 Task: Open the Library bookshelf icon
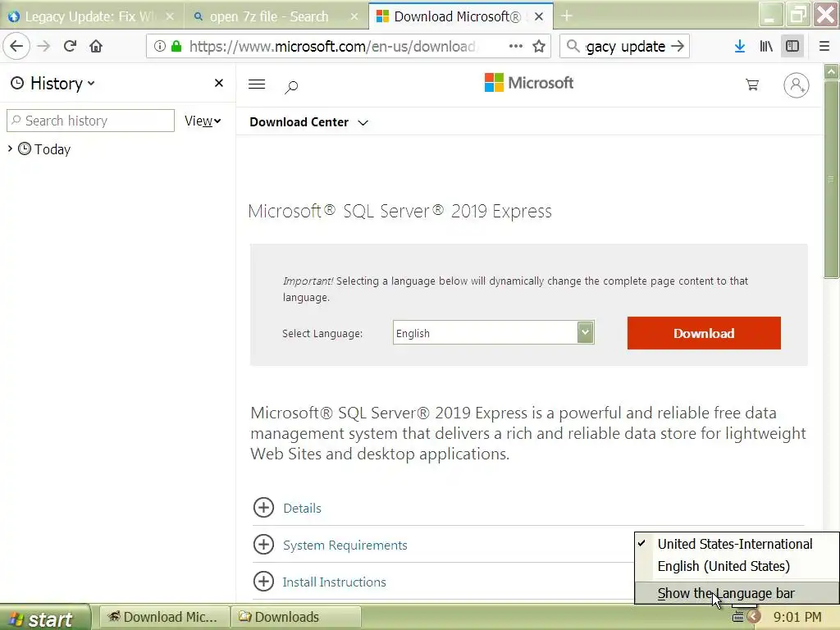click(x=766, y=46)
